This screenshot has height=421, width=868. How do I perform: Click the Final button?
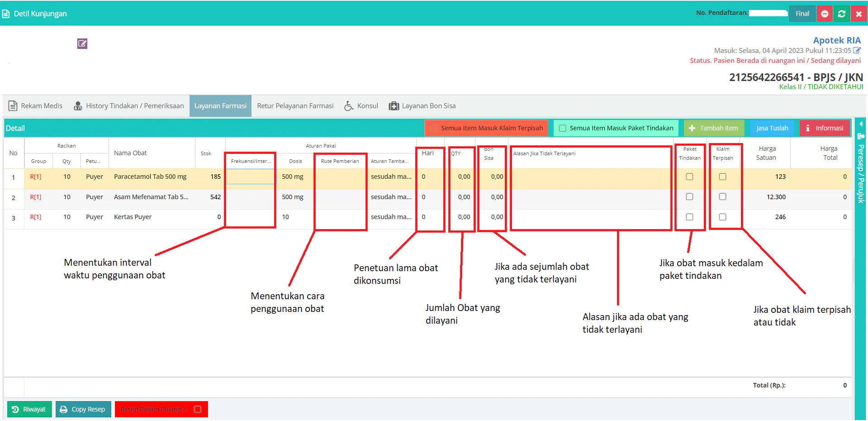tap(802, 14)
